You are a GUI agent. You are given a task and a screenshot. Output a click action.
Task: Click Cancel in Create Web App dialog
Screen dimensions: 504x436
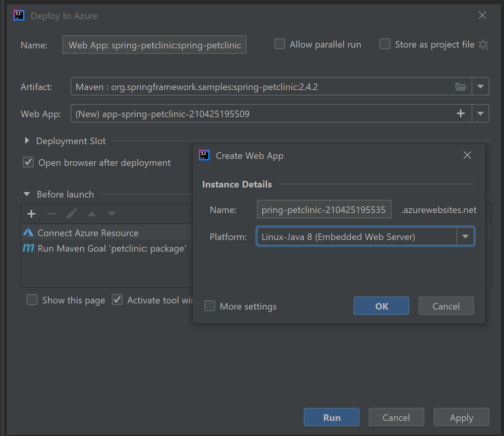click(446, 306)
